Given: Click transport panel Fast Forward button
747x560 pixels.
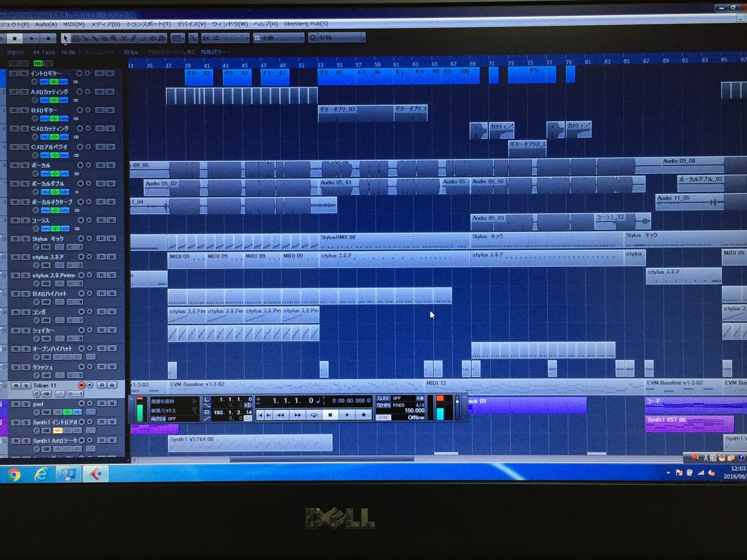Looking at the screenshot, I should coord(298,415).
